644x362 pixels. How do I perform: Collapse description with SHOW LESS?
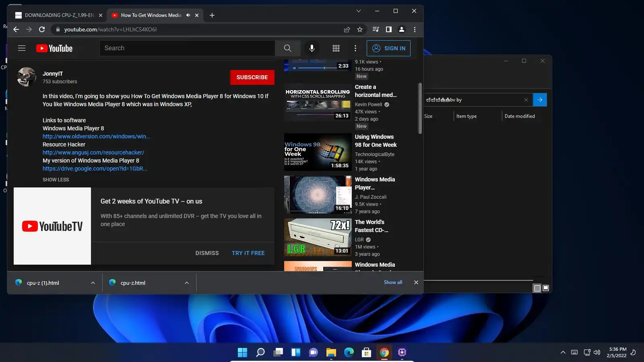click(56, 180)
